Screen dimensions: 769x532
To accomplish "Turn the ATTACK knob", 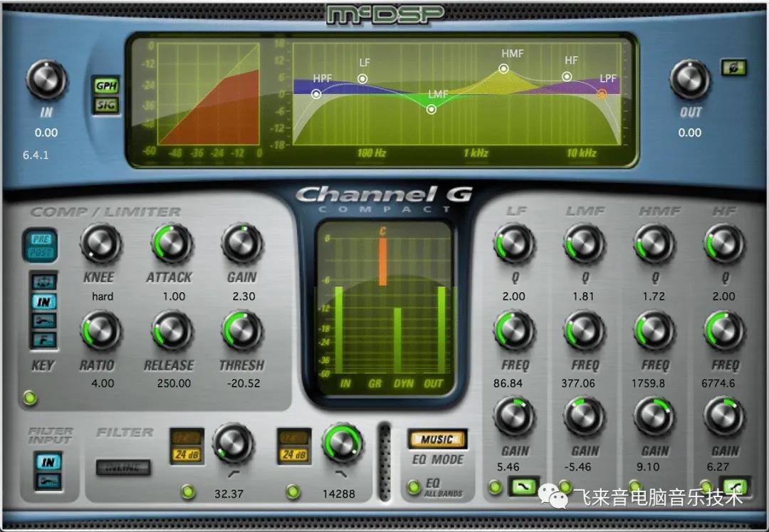I will pos(172,244).
